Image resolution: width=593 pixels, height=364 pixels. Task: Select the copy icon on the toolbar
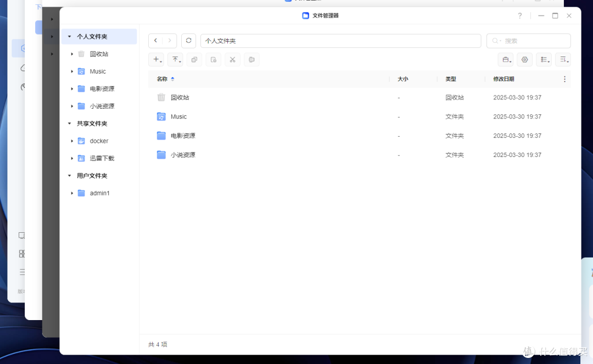point(194,59)
